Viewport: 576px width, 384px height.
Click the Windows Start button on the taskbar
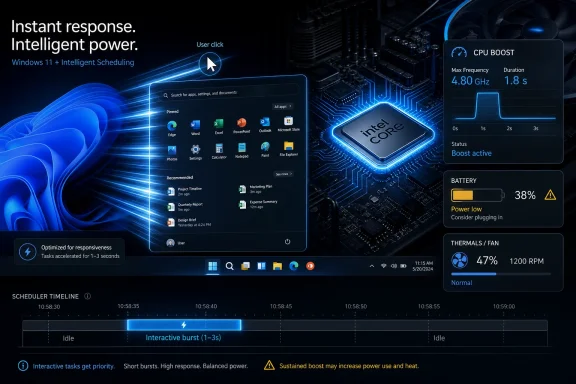[x=212, y=266]
